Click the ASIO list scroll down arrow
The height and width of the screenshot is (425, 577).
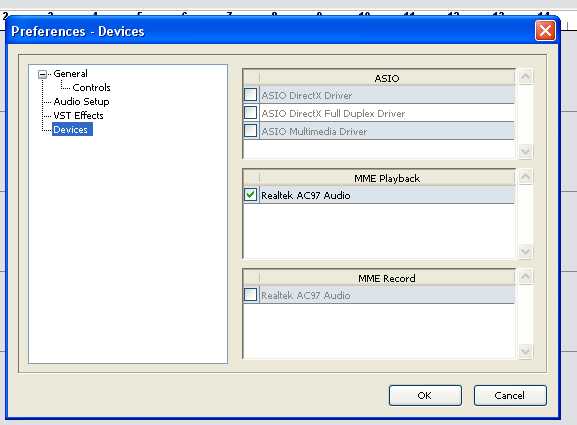(x=525, y=151)
